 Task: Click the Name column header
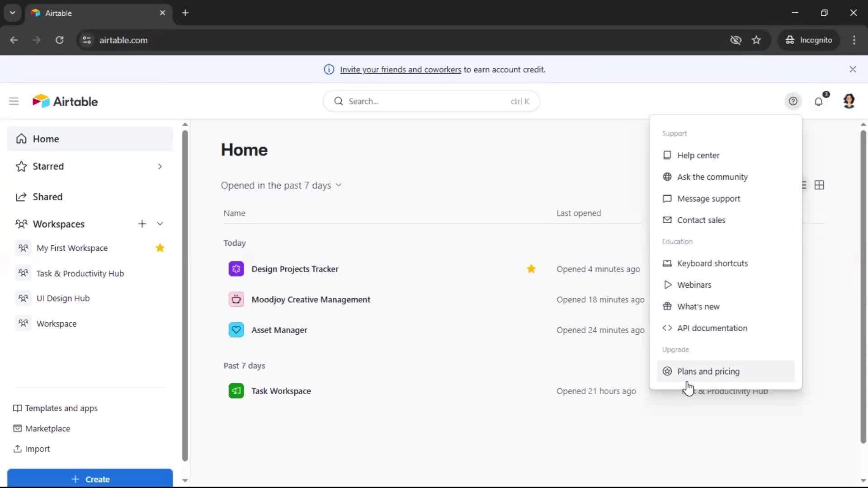click(x=234, y=213)
